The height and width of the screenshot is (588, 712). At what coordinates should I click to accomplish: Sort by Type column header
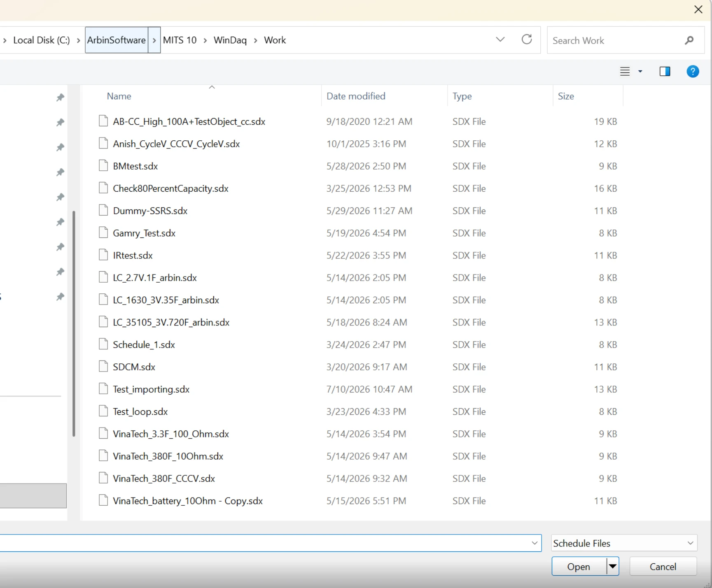(x=462, y=96)
